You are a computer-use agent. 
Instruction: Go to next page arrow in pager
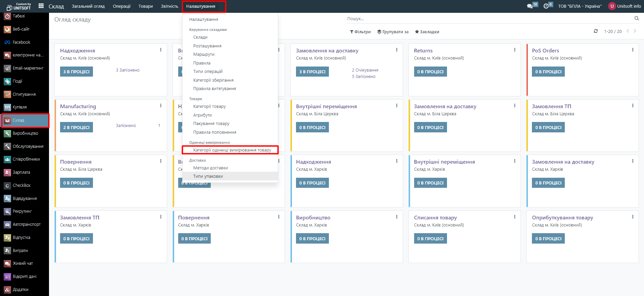tap(635, 31)
